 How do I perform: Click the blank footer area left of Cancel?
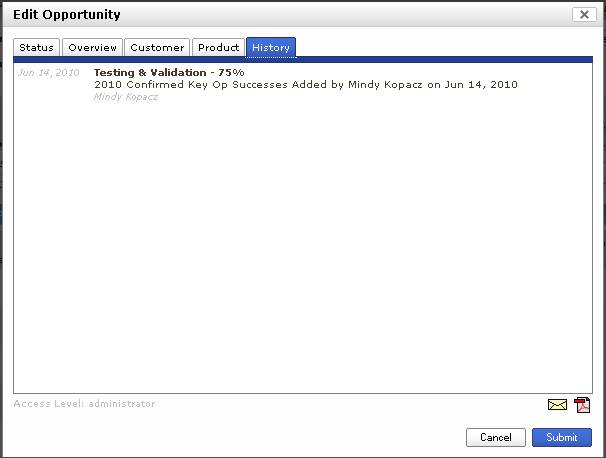click(x=250, y=437)
